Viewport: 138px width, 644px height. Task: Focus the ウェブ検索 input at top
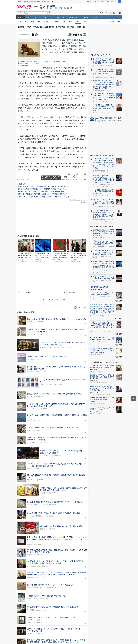tap(102, 2)
